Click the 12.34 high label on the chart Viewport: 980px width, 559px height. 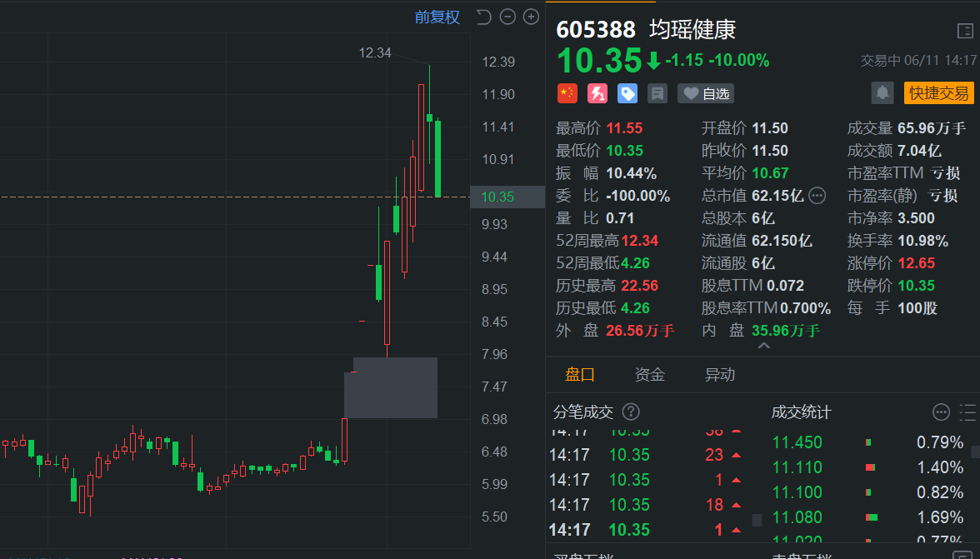(x=375, y=52)
